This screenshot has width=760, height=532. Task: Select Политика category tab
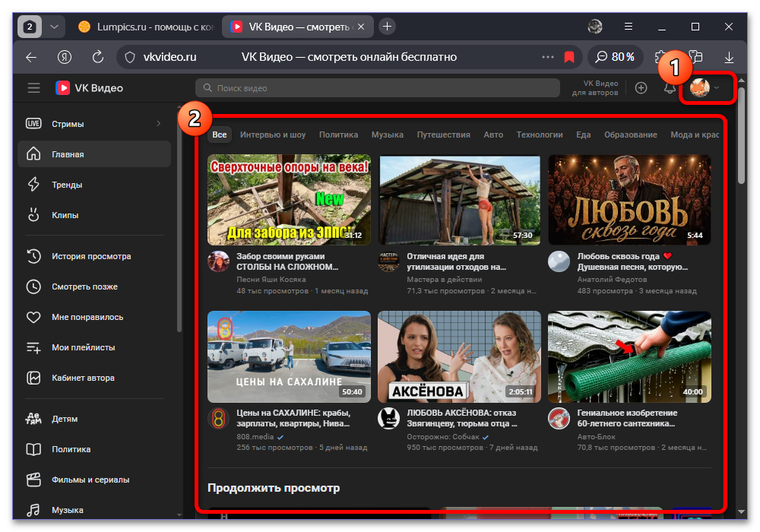point(338,135)
